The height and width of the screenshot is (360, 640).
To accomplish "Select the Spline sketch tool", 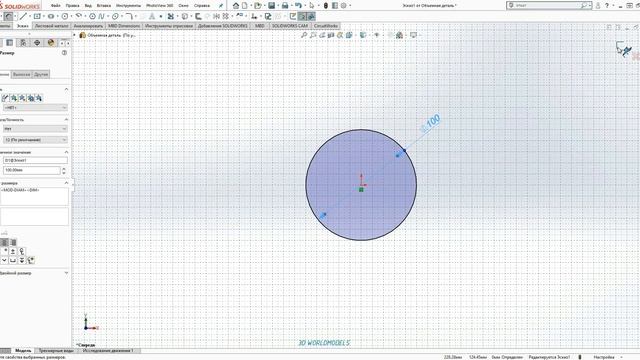I will 101,16.
